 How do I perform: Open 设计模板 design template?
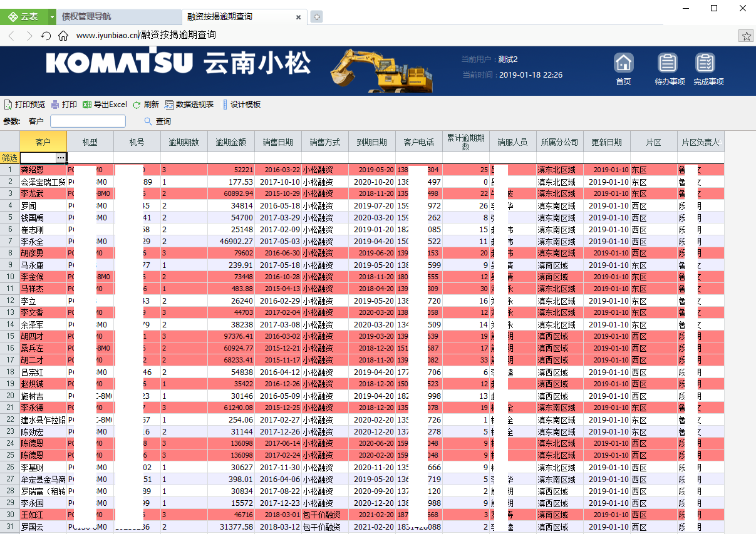[x=242, y=105]
